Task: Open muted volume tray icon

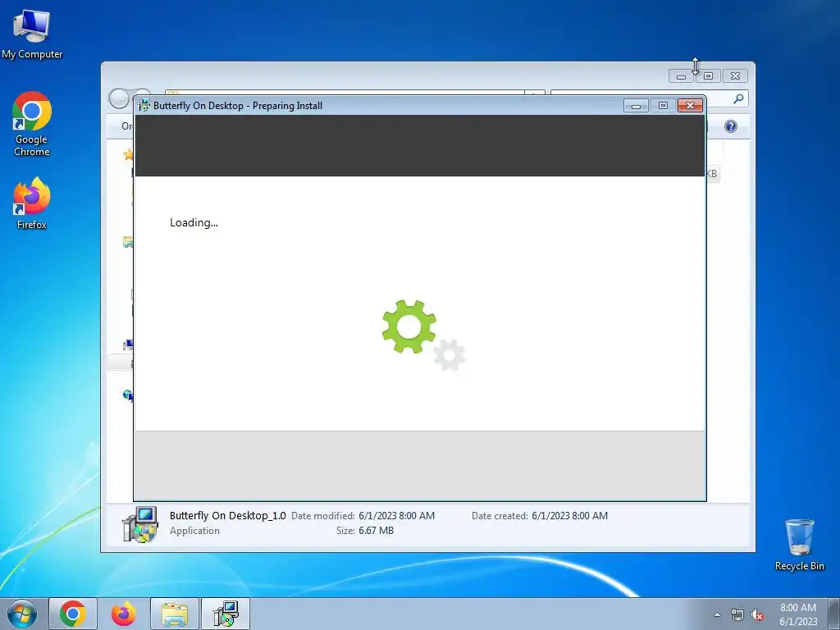Action: coord(757,614)
